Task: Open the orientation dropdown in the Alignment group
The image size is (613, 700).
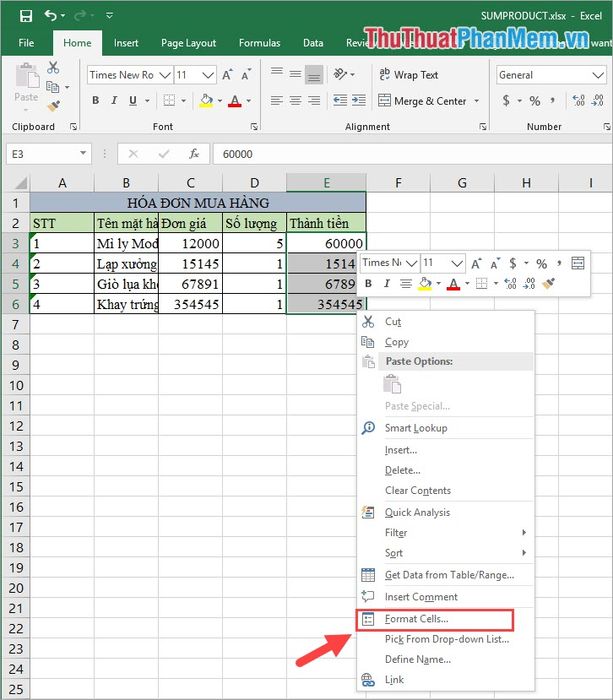Action: click(x=353, y=74)
